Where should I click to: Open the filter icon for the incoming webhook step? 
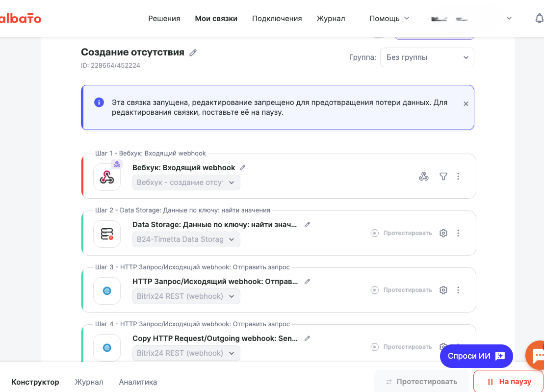point(443,176)
